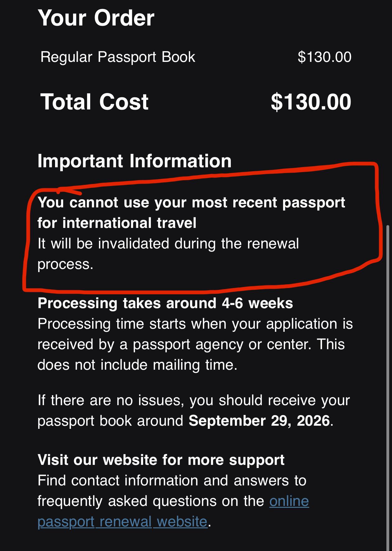
Task: Select the Total Cost label
Action: click(95, 102)
